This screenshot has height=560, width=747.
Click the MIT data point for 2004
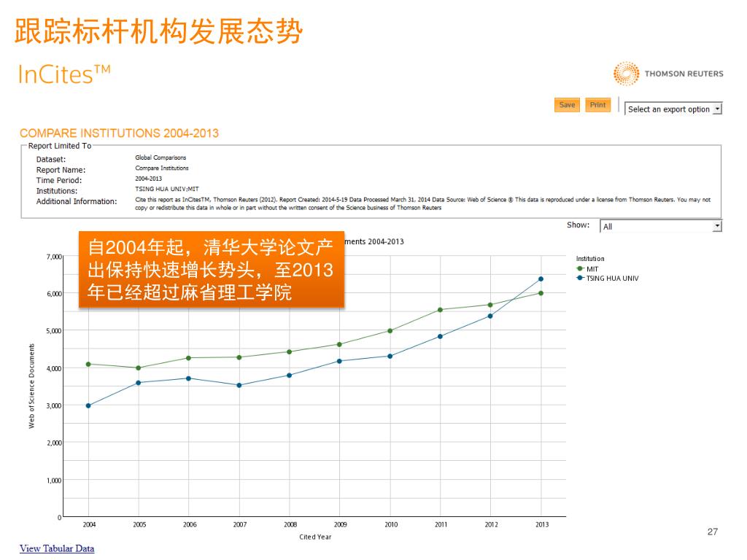[88, 365]
